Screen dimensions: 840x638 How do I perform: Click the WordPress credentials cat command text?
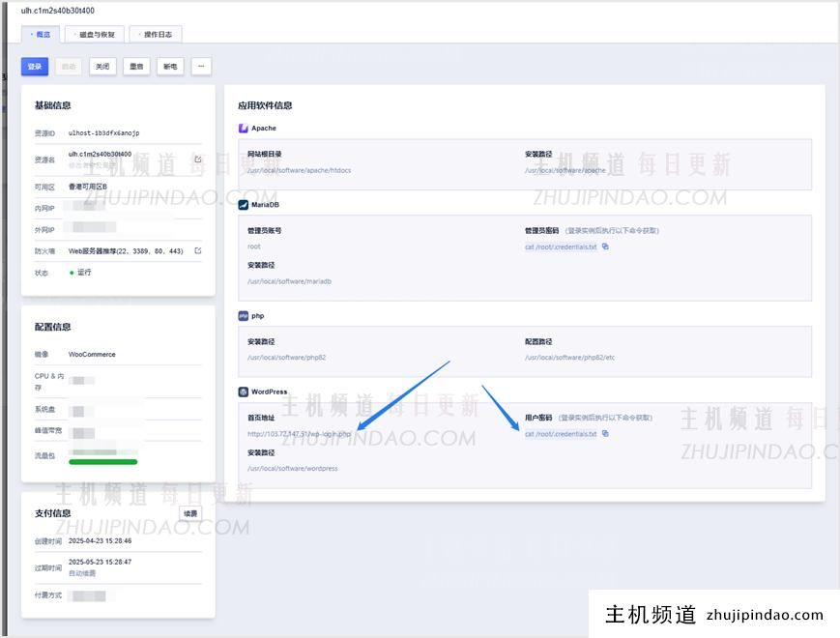coord(561,434)
